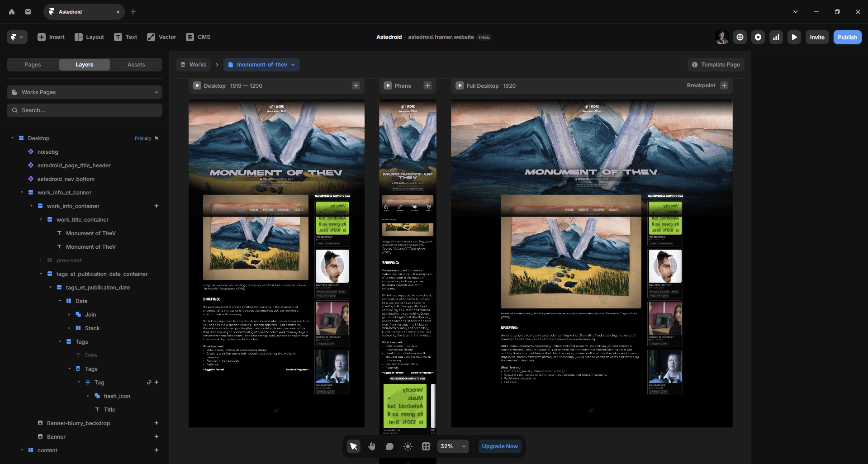Click the layers Search field
The image size is (868, 464).
coord(85,110)
